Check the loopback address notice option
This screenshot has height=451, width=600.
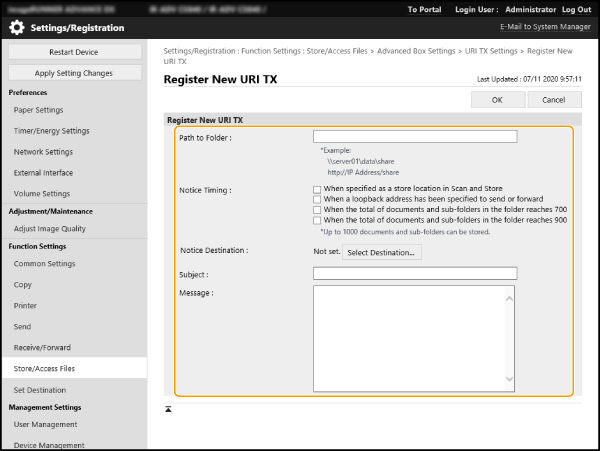click(x=317, y=199)
